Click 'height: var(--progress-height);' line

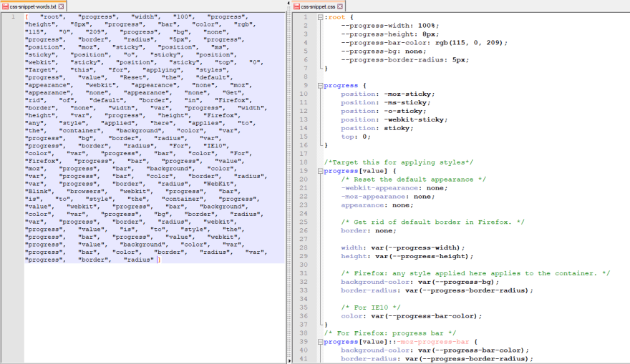407,257
